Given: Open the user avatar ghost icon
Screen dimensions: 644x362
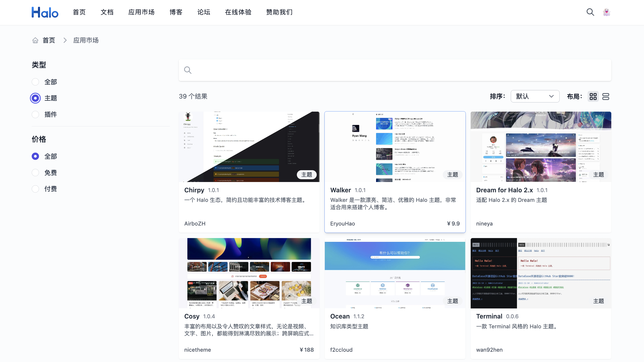Looking at the screenshot, I should click(x=607, y=12).
